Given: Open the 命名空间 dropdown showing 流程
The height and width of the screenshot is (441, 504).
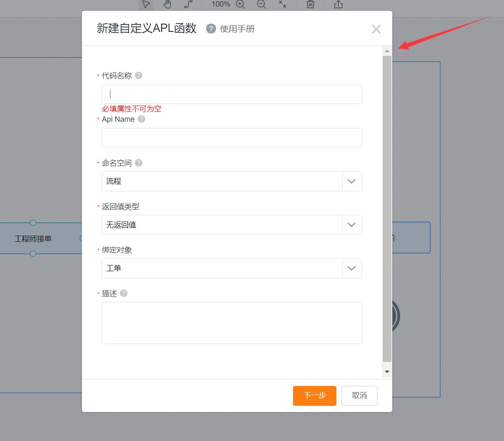Looking at the screenshot, I should (x=232, y=181).
